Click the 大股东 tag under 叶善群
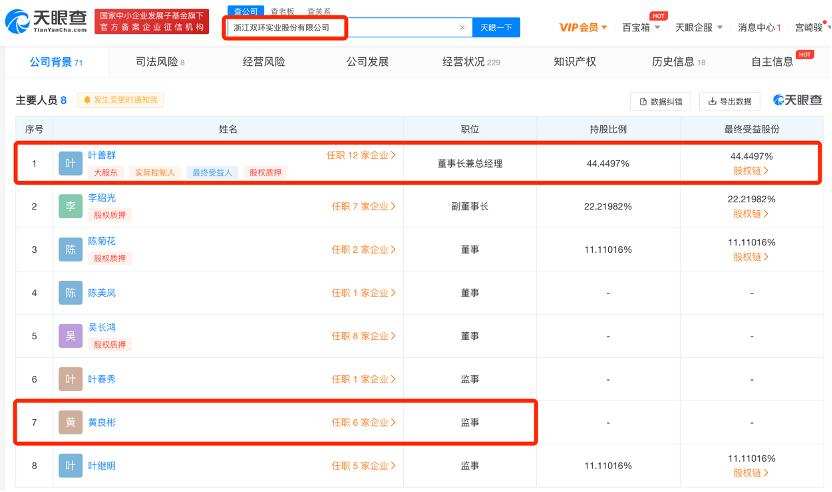The height and width of the screenshot is (492, 832). (x=106, y=172)
